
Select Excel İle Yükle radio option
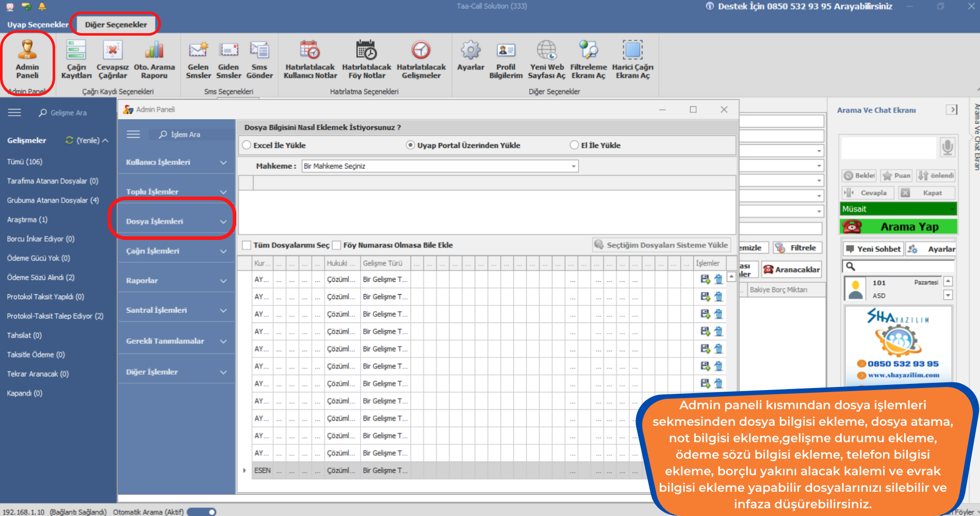[247, 146]
